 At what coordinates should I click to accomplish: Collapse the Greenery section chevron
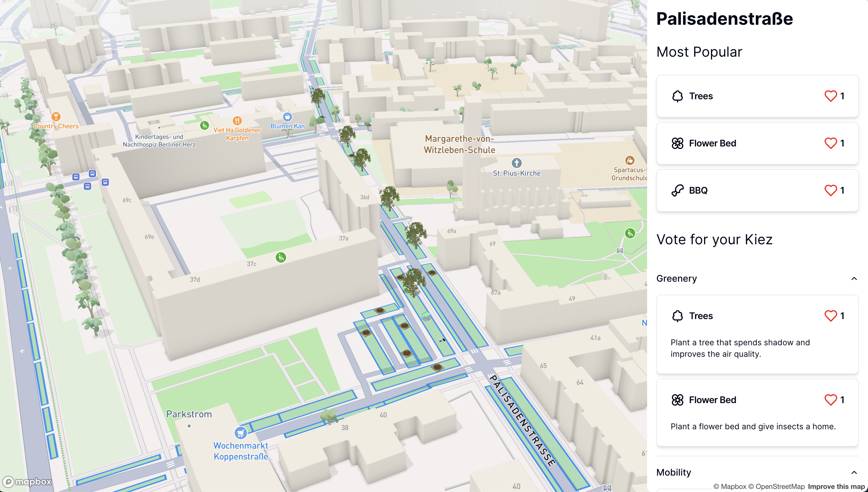(854, 279)
